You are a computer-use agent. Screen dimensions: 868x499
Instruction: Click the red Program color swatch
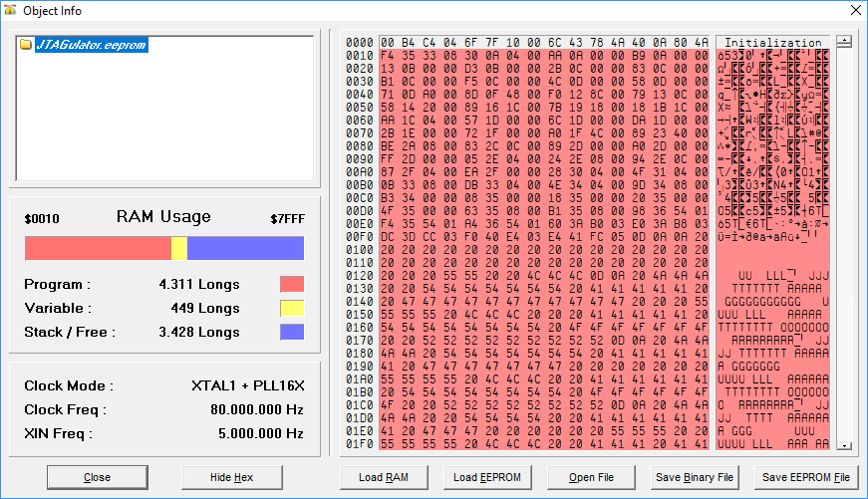292,284
